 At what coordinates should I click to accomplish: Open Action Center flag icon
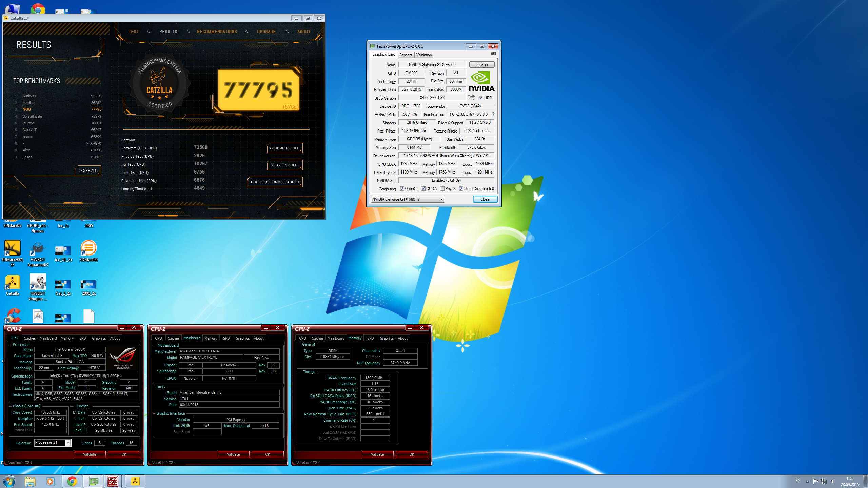click(815, 482)
